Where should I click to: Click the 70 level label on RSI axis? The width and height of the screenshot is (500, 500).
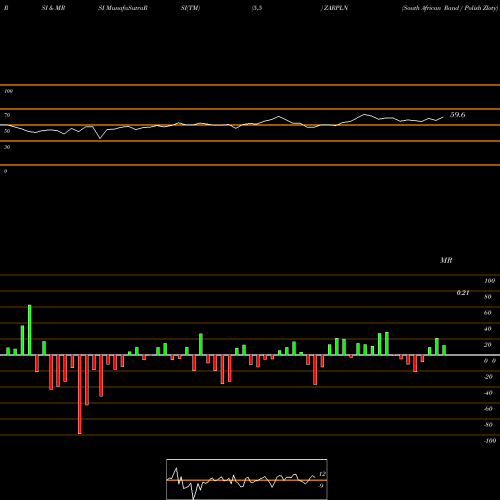pos(7,115)
